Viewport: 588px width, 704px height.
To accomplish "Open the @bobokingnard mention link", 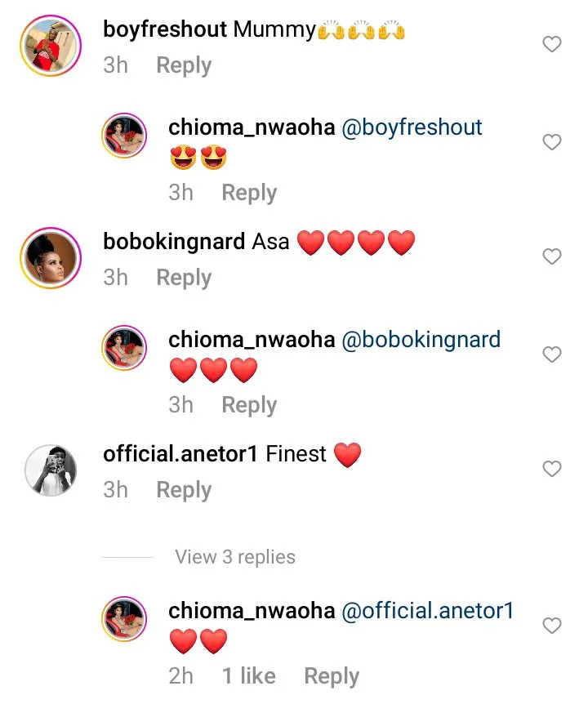I will click(x=421, y=340).
